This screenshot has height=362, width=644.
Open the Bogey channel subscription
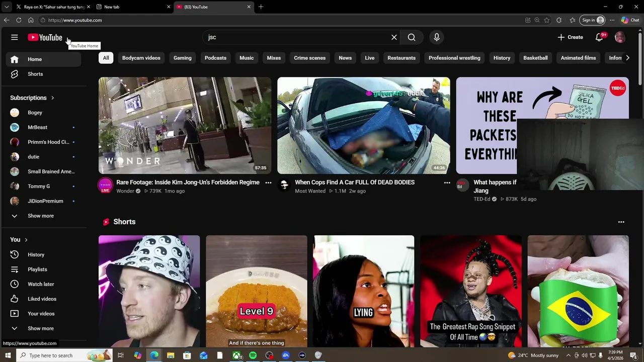44,113
